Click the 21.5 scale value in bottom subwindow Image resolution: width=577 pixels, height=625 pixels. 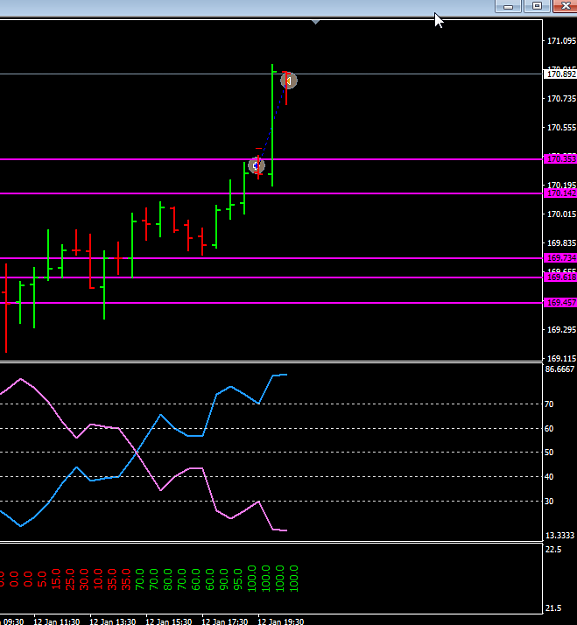(x=553, y=608)
